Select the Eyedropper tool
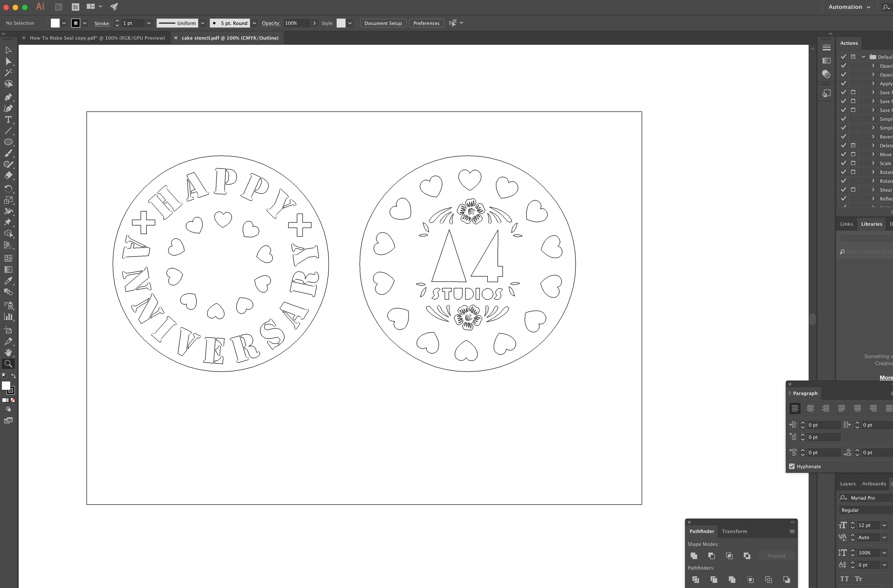This screenshot has width=893, height=588. pyautogui.click(x=9, y=281)
